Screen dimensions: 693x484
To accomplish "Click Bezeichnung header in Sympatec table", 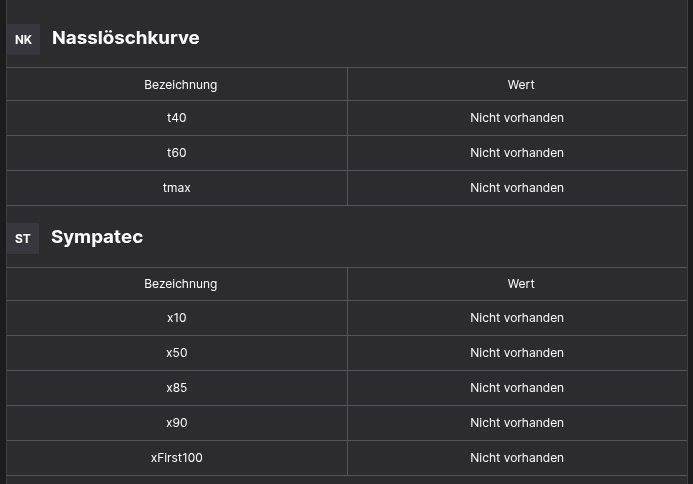I will pyautogui.click(x=180, y=284).
